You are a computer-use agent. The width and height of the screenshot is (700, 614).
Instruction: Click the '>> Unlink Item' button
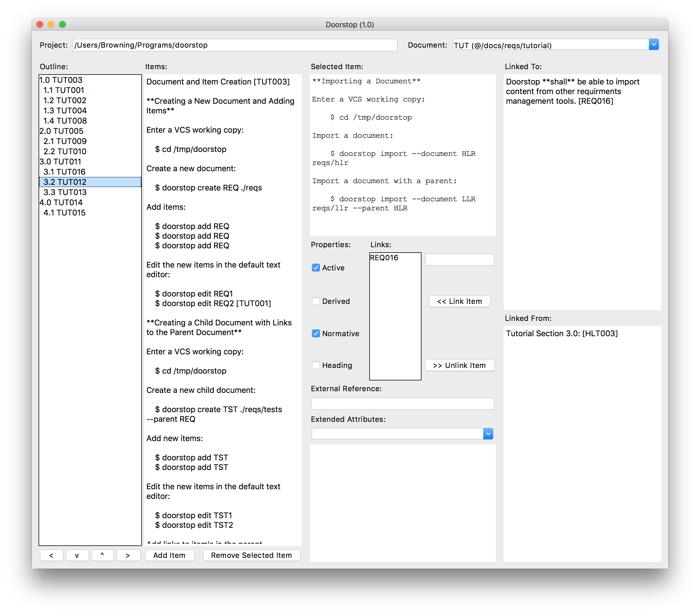click(x=459, y=365)
